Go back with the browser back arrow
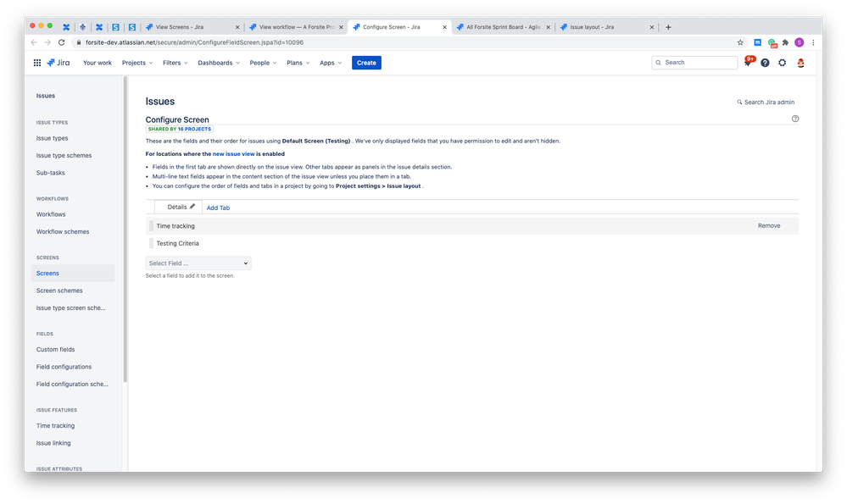 [x=34, y=42]
